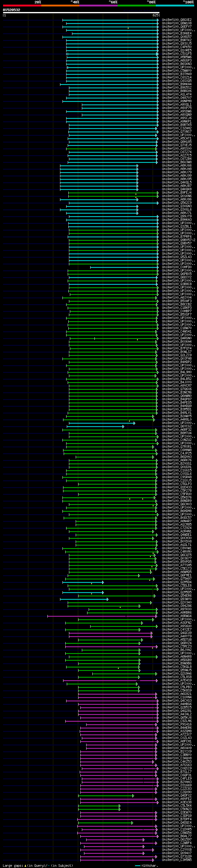Open the UniRef100_Q4DFX2 entry
This screenshot has width=197, height=868.
177,795
